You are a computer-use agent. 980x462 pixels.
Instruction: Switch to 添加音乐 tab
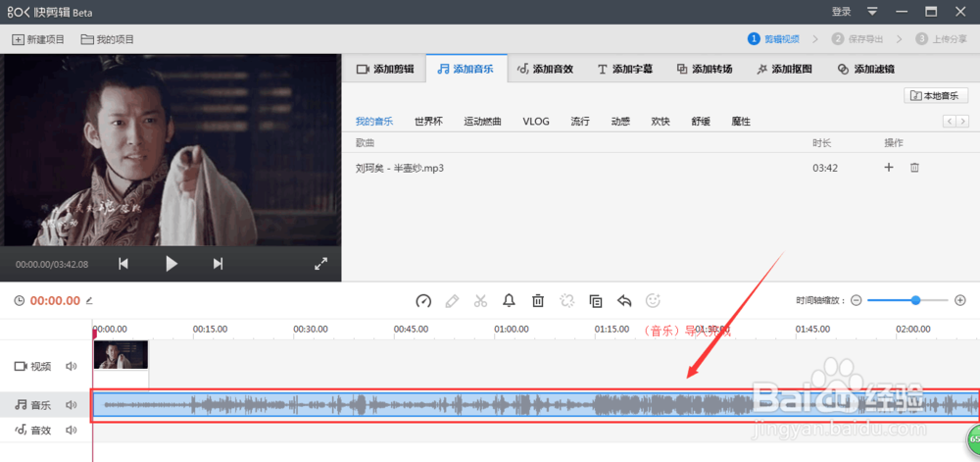[x=465, y=69]
